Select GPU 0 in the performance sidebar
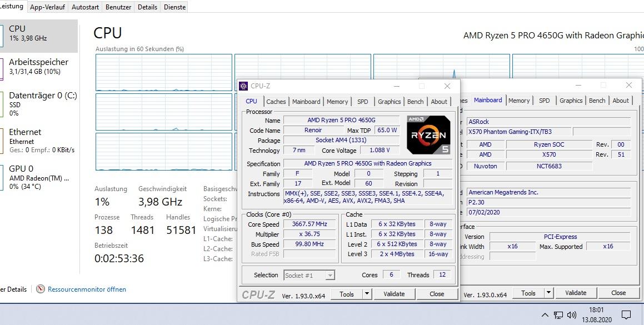Image resolution: width=644 pixels, height=325 pixels. coord(38,177)
